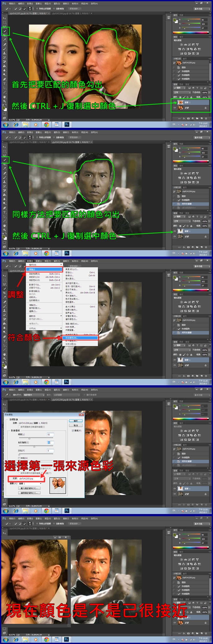213x644 pixels.
Task: Click 色彩強度(C) slider in 符合顏色 dialog
Action: (36, 446)
